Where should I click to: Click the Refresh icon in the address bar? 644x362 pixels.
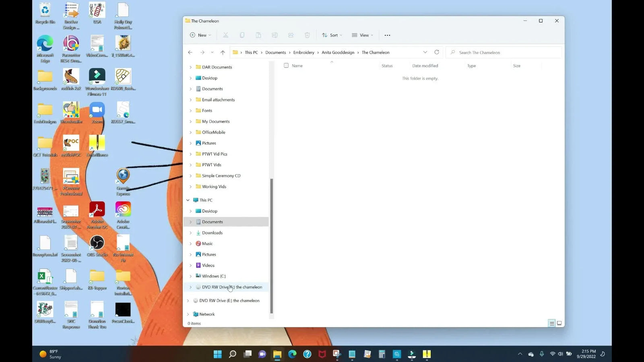point(437,52)
